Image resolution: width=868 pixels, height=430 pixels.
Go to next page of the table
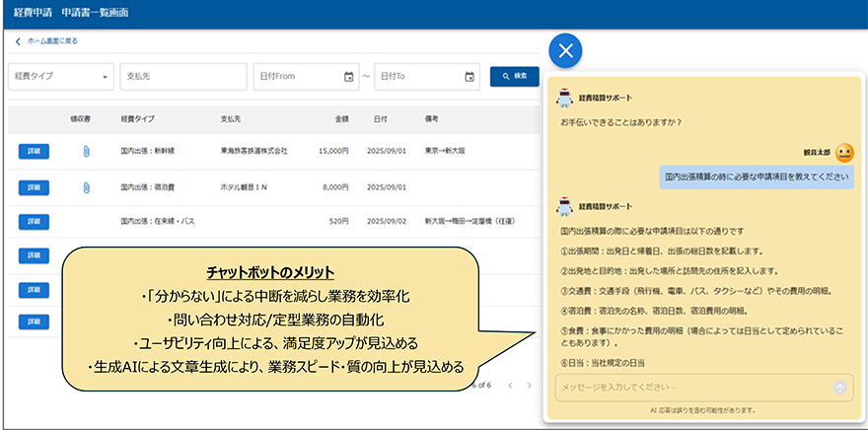[x=530, y=385]
